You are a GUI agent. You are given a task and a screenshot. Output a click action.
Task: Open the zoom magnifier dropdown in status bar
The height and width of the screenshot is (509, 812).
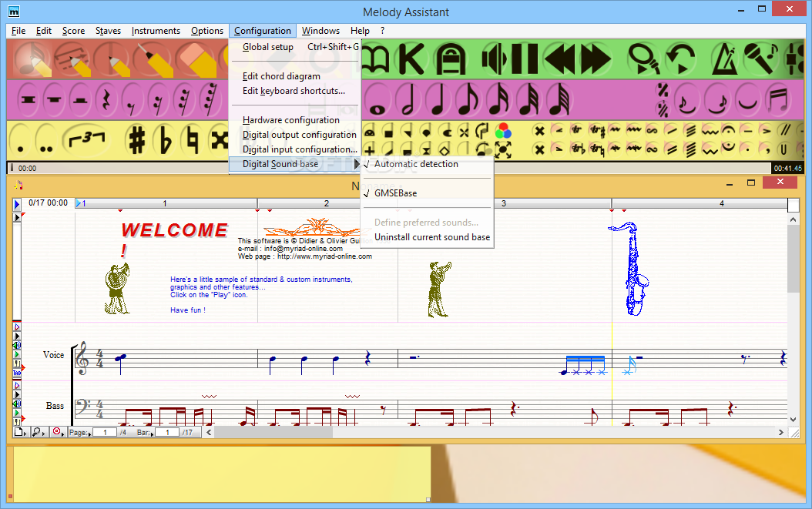coord(39,432)
